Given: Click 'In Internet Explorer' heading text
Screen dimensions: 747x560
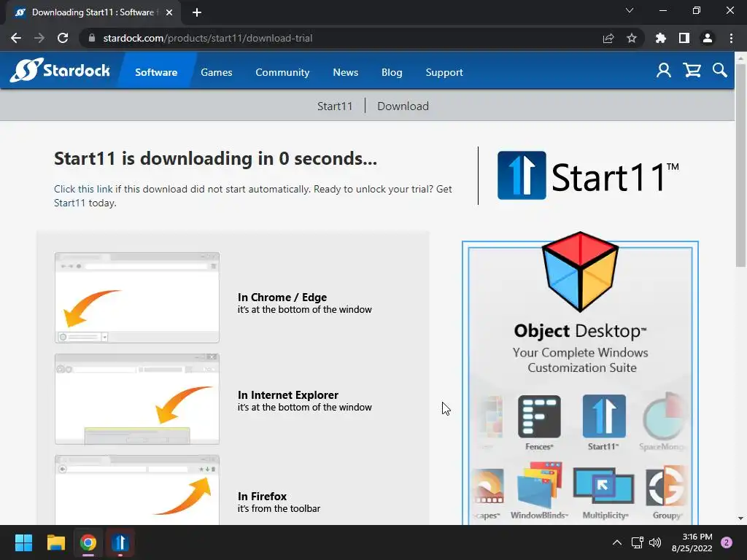Looking at the screenshot, I should tap(287, 394).
